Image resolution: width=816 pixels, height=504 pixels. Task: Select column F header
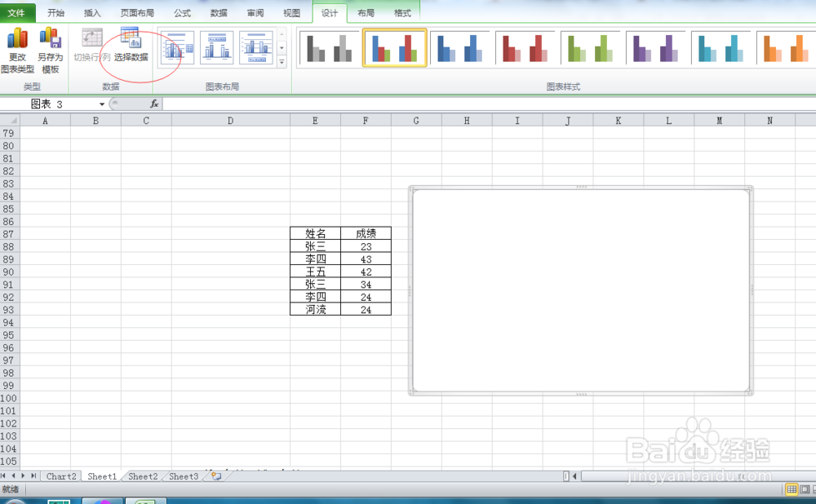click(366, 121)
